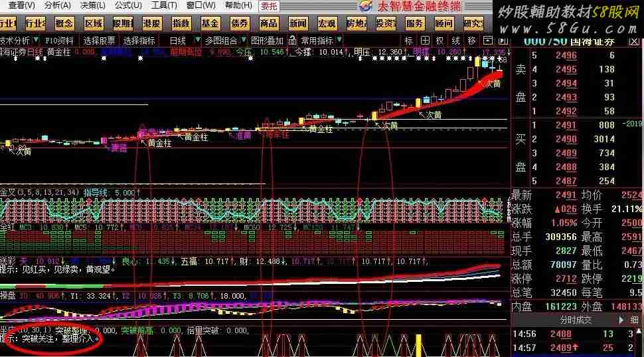The image size is (644, 357).
Task: Open the 基金 funds button
Action: (x=210, y=24)
